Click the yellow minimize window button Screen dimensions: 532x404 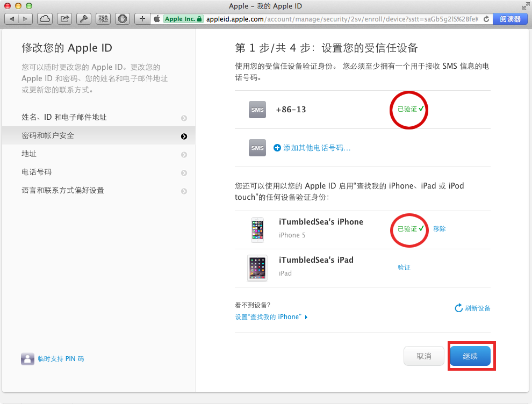[x=18, y=6]
